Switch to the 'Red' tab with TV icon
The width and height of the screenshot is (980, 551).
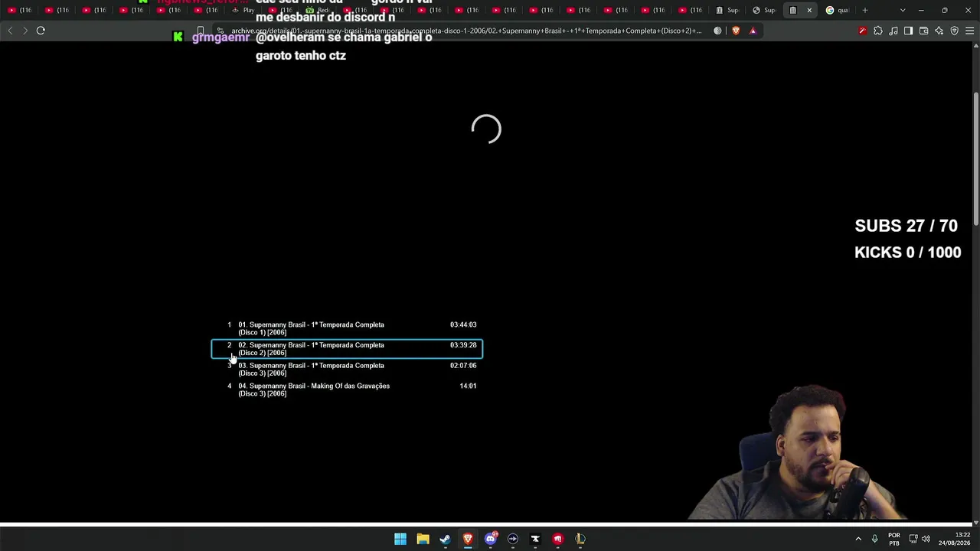pyautogui.click(x=318, y=10)
